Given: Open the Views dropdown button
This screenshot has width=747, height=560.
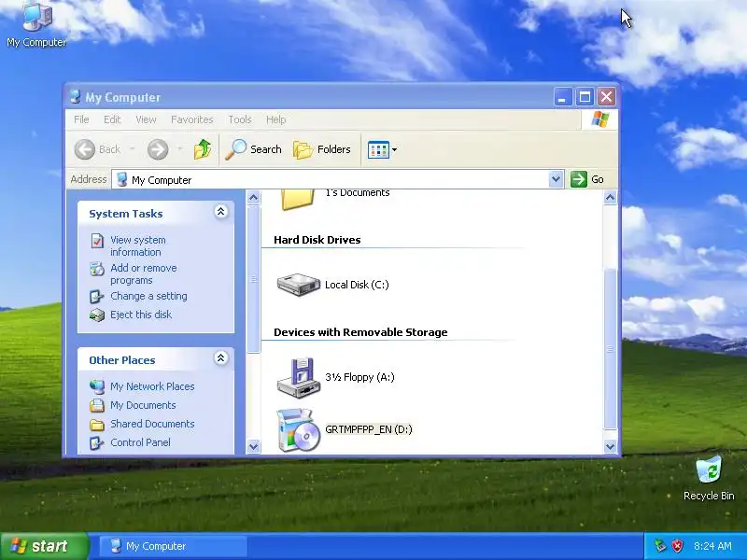Looking at the screenshot, I should 382,149.
